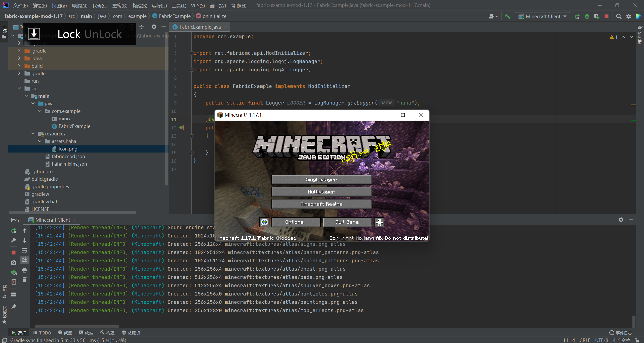
Task: Open the user account icon in toolbar
Action: pyautogui.click(x=493, y=16)
